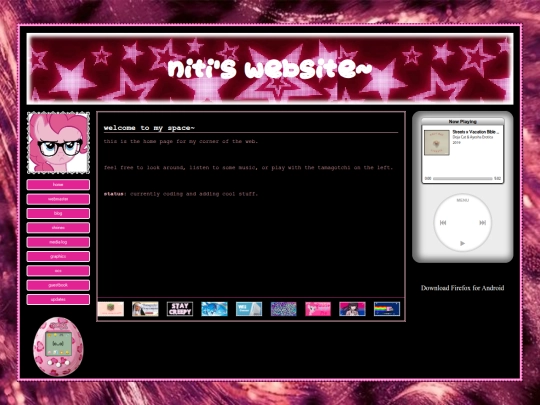Skip to next track on iPod wheel
Image resolution: width=540 pixels, height=405 pixels.
(482, 223)
